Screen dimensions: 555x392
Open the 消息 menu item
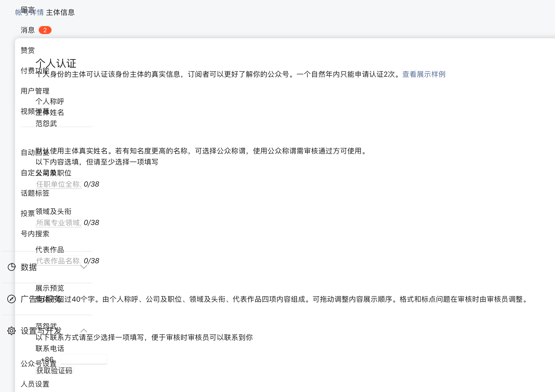(28, 30)
